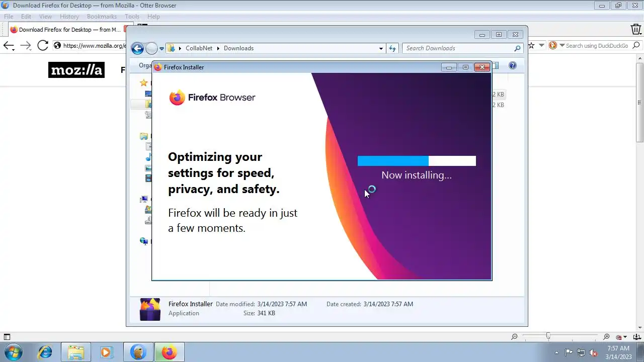This screenshot has width=644, height=362.
Task: Click Explorer window Back button
Action: coord(137,48)
